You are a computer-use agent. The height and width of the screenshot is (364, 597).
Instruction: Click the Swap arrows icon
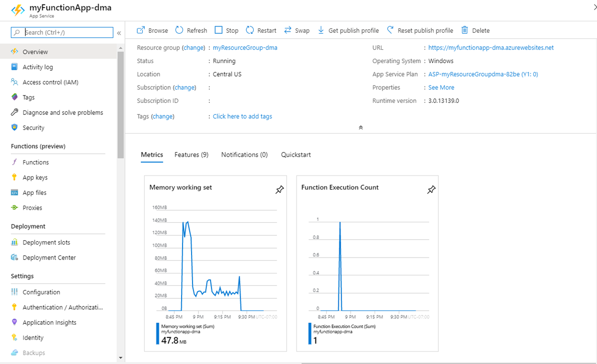(x=288, y=30)
